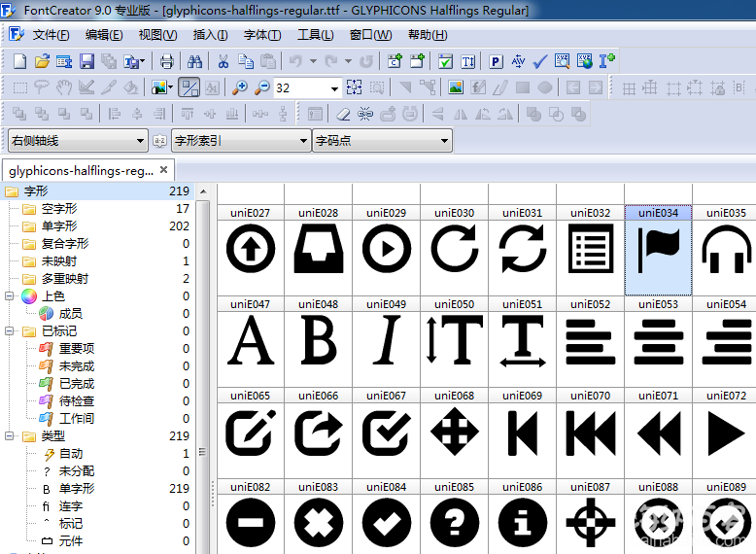The height and width of the screenshot is (554, 756).
Task: Open the 插入(I) menu
Action: pos(210,35)
